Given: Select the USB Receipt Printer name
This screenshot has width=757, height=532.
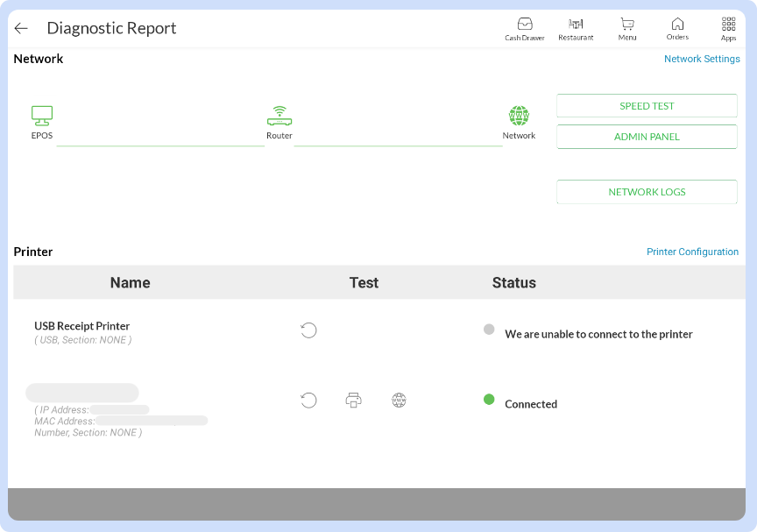Looking at the screenshot, I should click(x=82, y=326).
